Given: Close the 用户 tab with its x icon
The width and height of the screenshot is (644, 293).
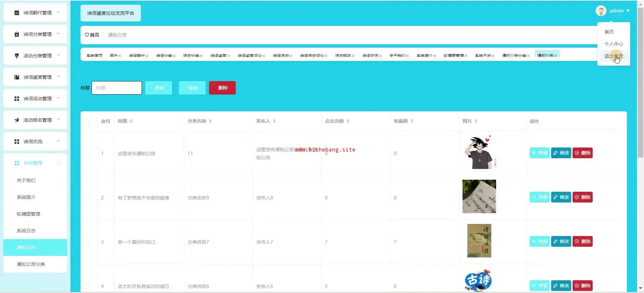Looking at the screenshot, I should pos(120,56).
